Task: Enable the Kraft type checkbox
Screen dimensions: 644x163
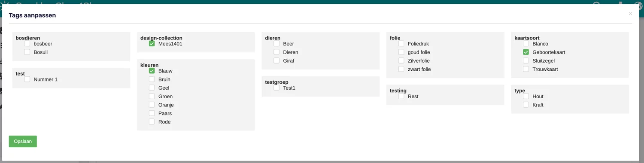Action: [526, 105]
